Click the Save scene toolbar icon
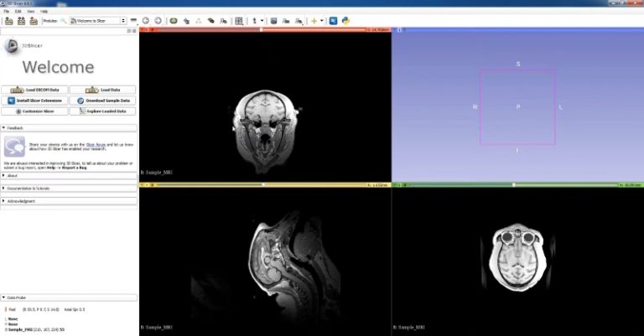Image resolution: width=644 pixels, height=336 pixels. [33, 20]
